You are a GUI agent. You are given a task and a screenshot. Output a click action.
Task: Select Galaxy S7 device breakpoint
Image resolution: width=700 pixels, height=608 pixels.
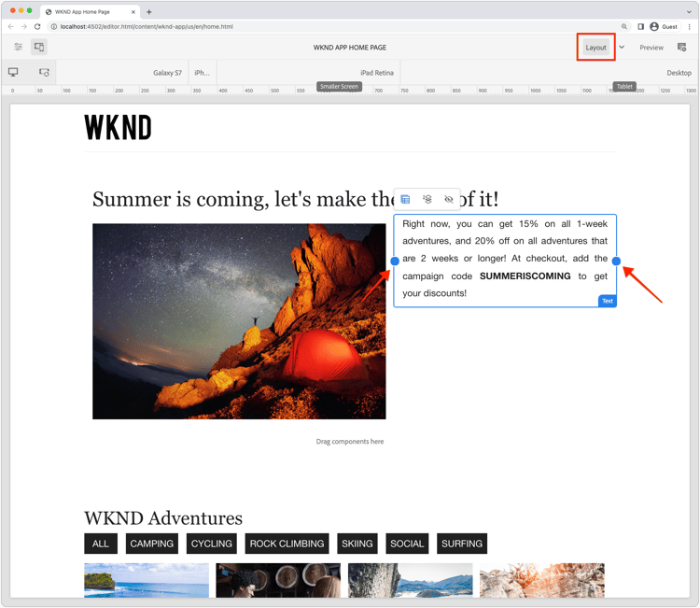(167, 73)
